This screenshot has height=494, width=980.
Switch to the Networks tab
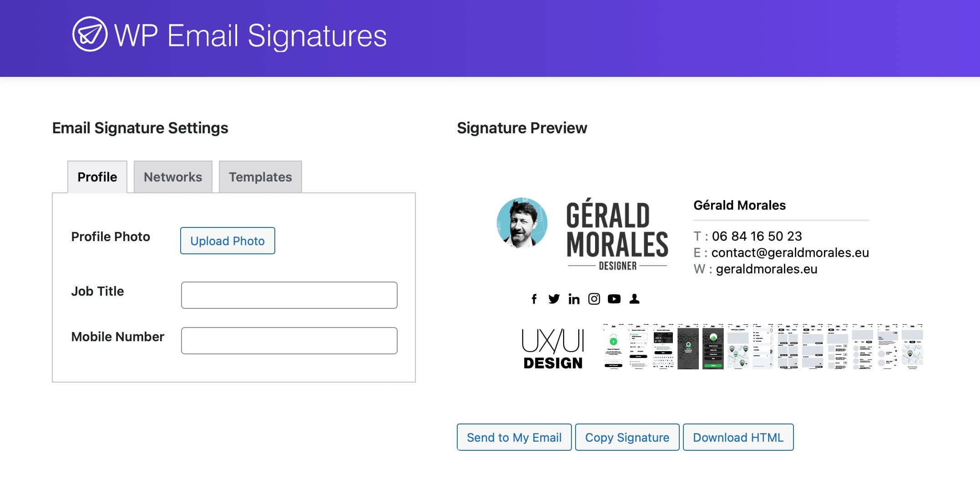click(x=173, y=177)
